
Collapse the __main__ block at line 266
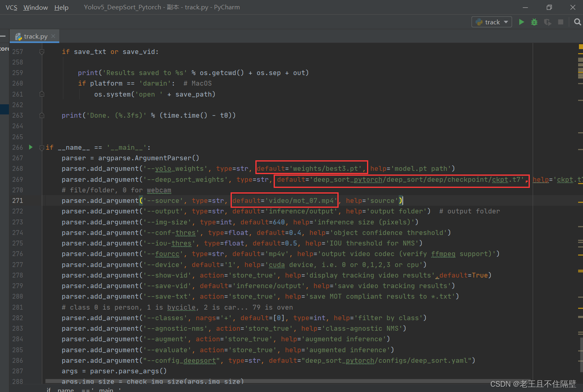42,148
